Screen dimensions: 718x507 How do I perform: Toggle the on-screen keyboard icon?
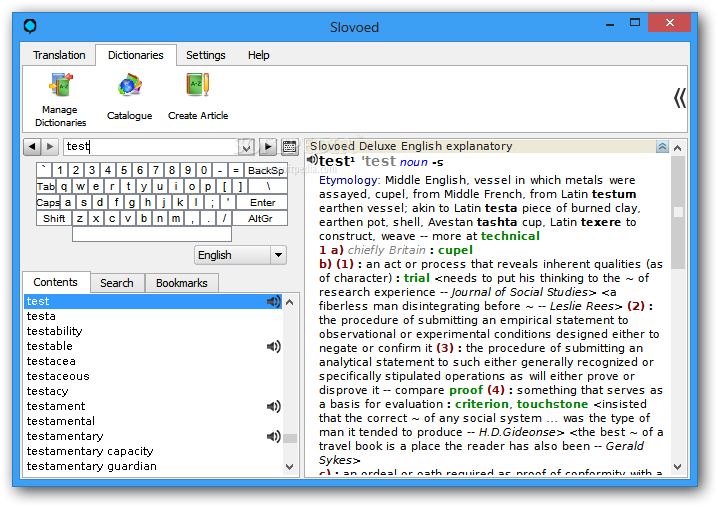(x=289, y=147)
